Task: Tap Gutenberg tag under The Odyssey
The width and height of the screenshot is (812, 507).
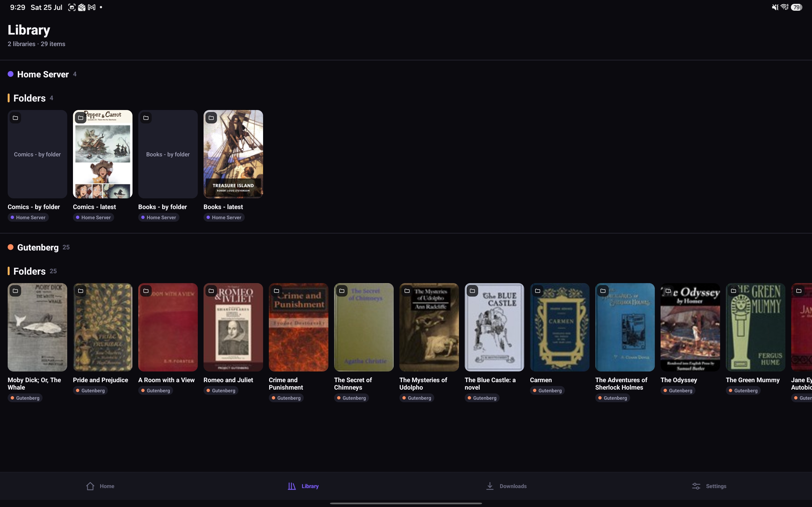Action: coord(678,390)
